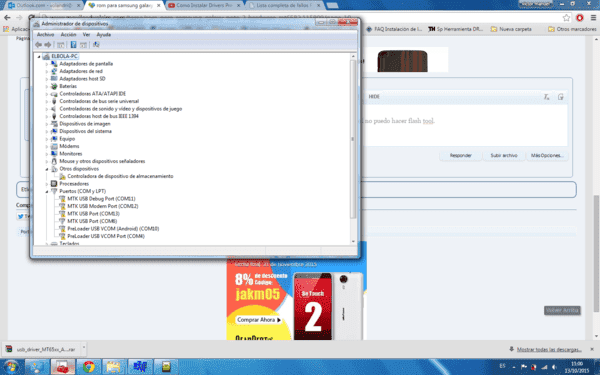Click the Mouse y otros dispositivos icon
The width and height of the screenshot is (600, 375).
[x=54, y=161]
